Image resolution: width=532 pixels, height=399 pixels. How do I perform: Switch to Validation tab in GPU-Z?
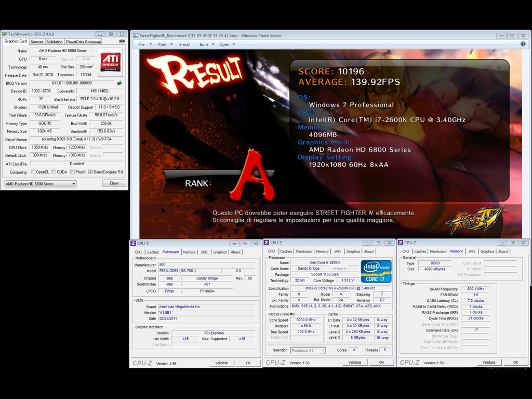click(x=55, y=42)
